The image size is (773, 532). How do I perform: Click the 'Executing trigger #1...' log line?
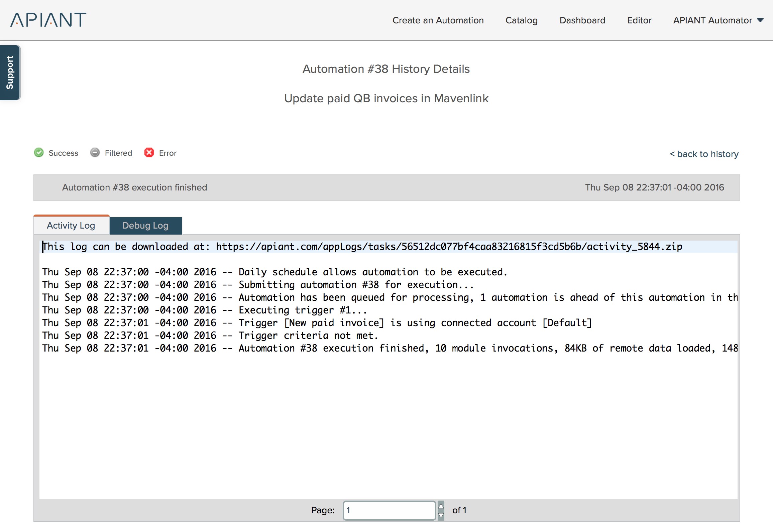click(x=205, y=310)
